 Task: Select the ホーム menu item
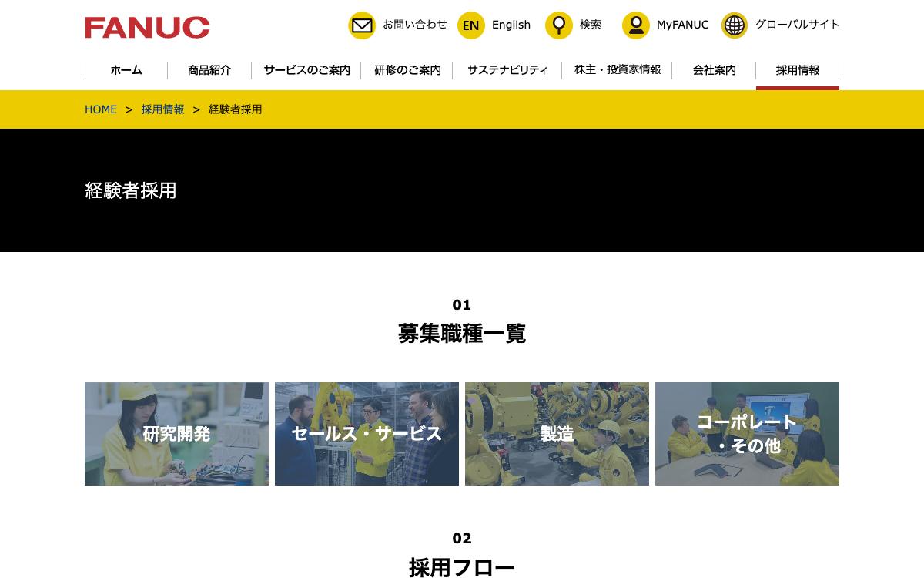coord(126,70)
